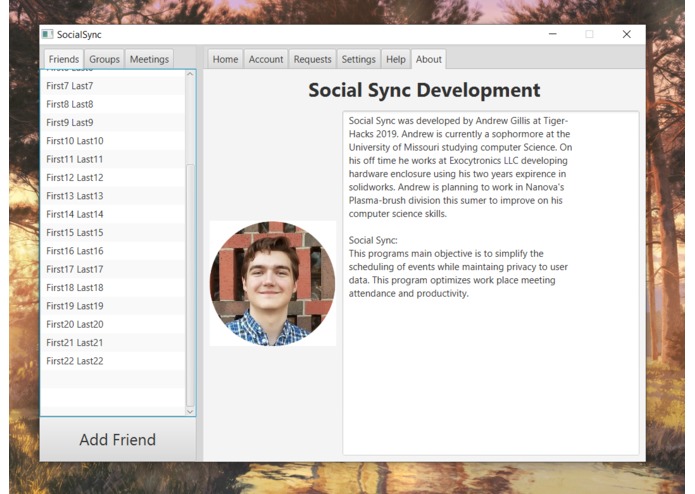This screenshot has height=494, width=695.
Task: Open the Account tab
Action: [x=266, y=59]
